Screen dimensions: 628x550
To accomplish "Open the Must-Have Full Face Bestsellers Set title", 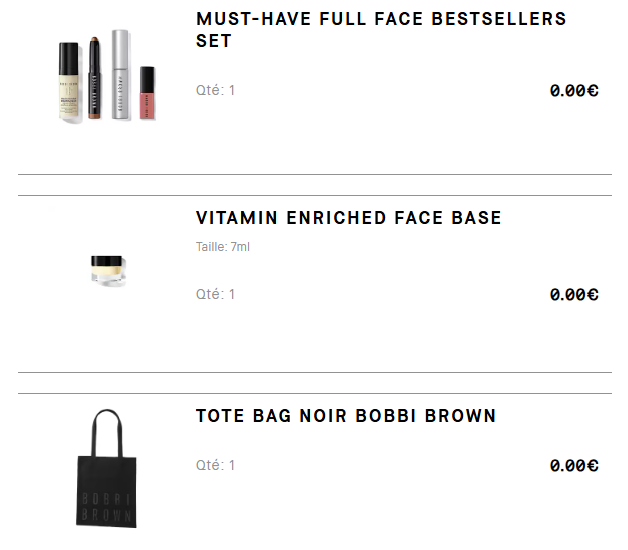I will (381, 30).
